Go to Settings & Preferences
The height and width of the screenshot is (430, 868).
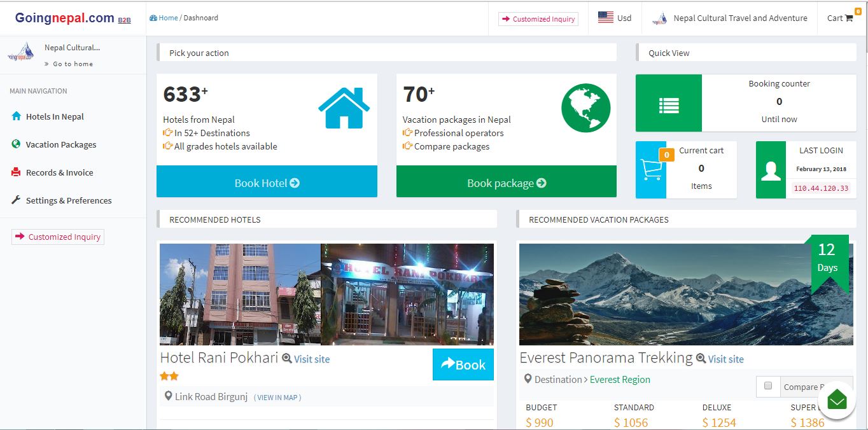coord(69,200)
